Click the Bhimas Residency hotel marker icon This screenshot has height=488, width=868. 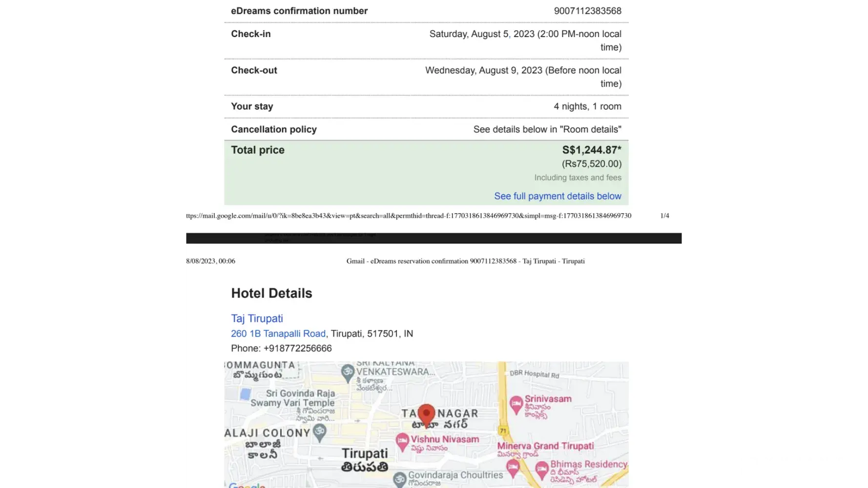tap(542, 470)
